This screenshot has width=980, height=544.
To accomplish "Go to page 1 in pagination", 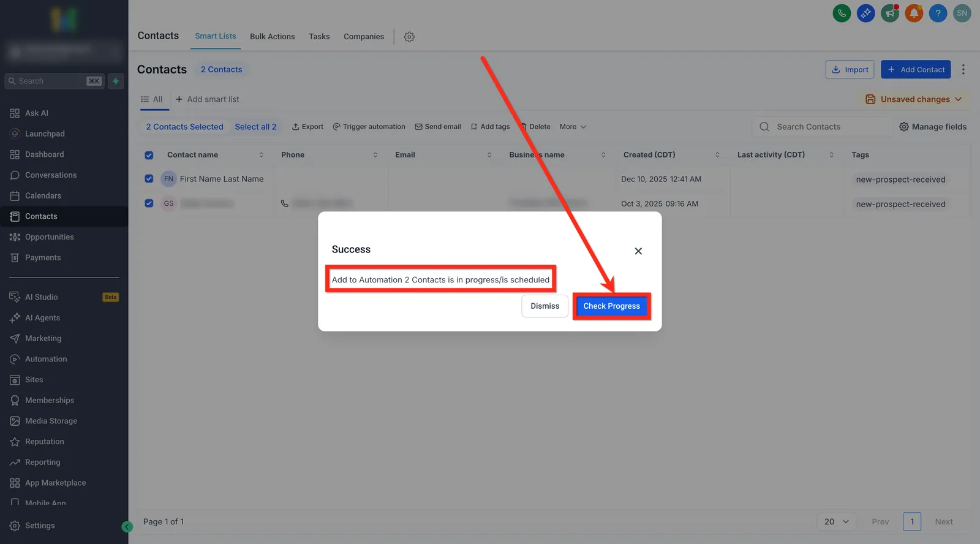I will [912, 522].
